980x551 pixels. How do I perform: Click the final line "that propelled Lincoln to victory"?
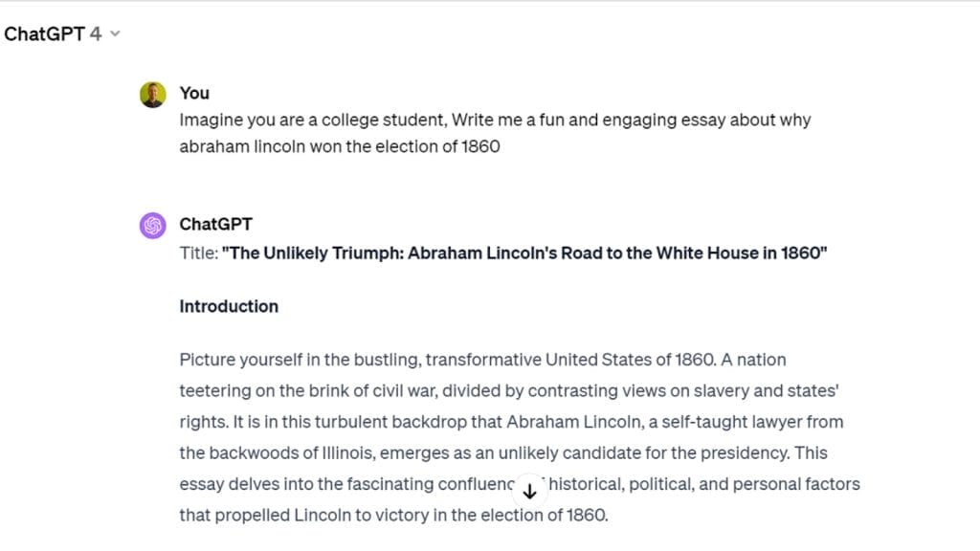393,516
